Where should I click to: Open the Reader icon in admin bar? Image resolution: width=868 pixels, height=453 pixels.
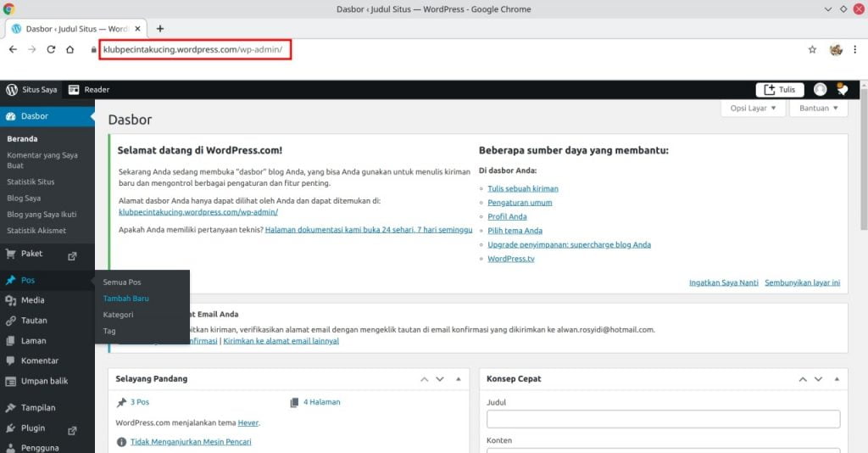click(74, 90)
